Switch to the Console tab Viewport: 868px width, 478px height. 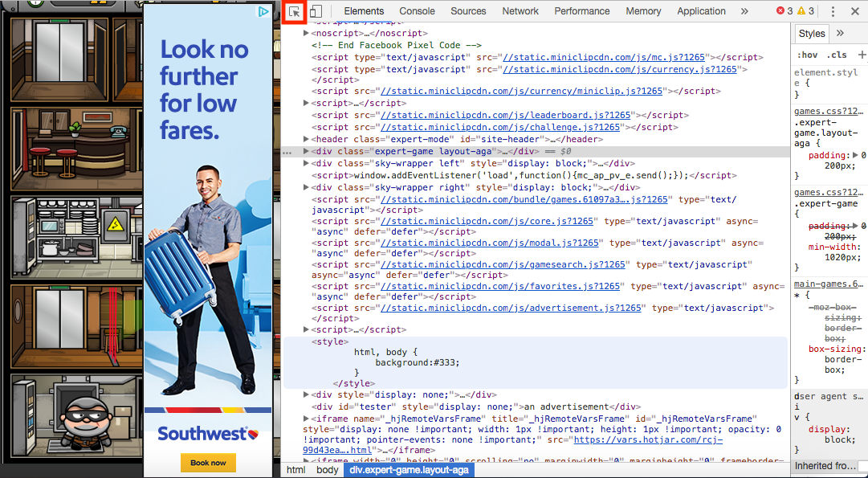tap(417, 11)
